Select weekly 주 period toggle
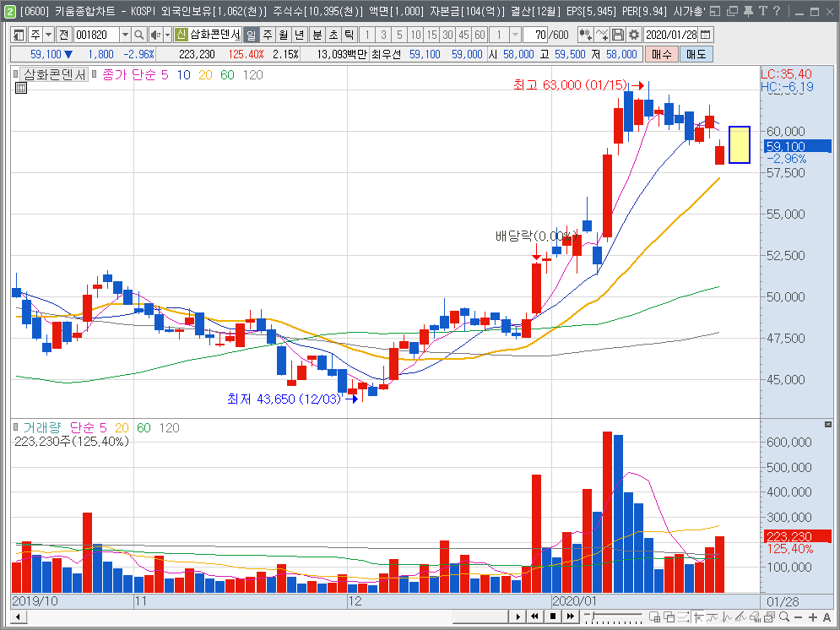840x630 pixels. [x=268, y=35]
